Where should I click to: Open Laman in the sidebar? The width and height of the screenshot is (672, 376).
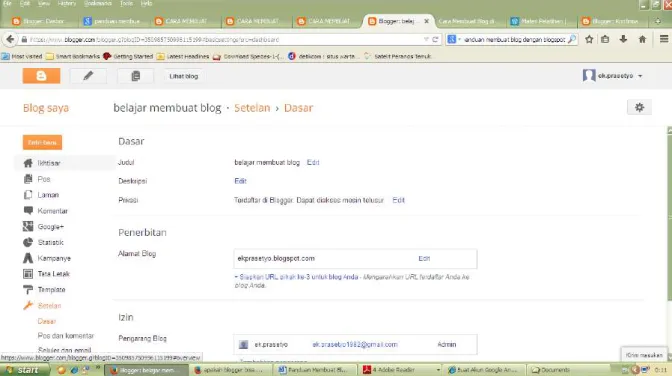coord(48,195)
